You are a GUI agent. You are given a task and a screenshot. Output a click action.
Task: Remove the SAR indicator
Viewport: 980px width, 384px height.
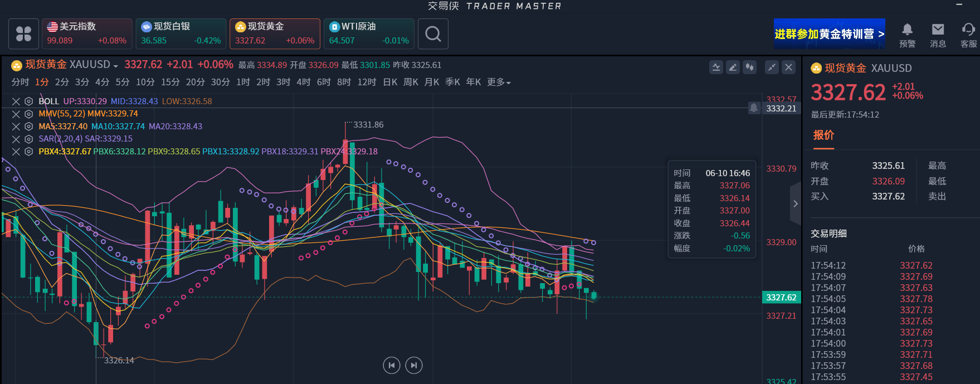16,139
